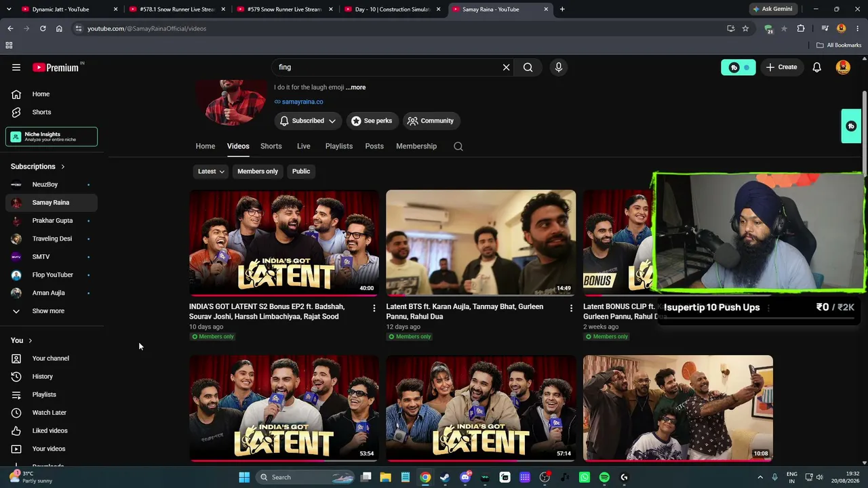View site information in the address bar
The height and width of the screenshot is (488, 868).
(78, 28)
